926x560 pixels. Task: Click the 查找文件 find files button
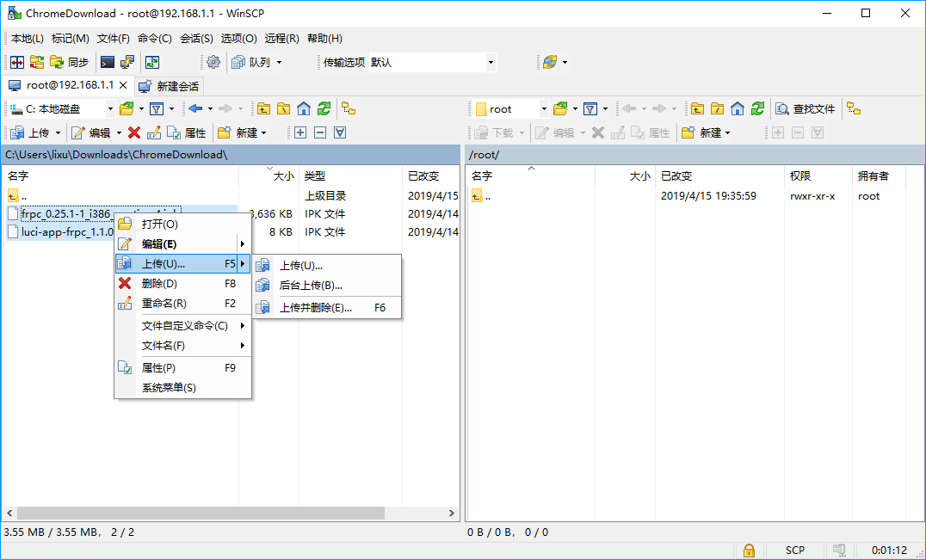[806, 109]
